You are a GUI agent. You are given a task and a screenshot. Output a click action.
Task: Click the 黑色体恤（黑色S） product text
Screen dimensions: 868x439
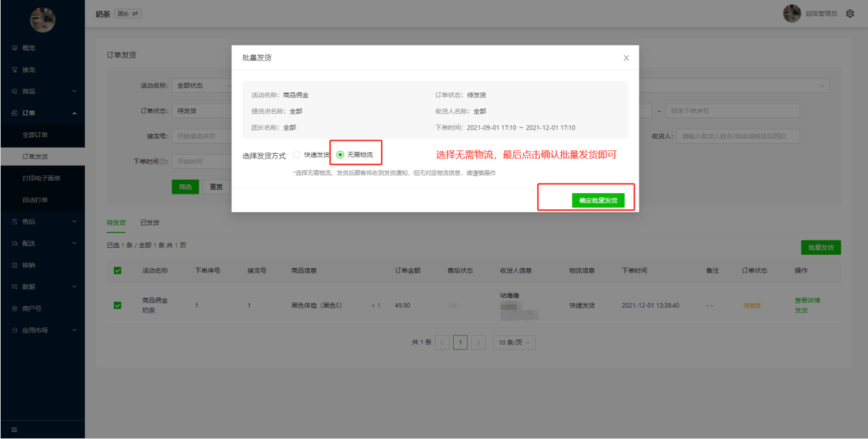pos(317,306)
